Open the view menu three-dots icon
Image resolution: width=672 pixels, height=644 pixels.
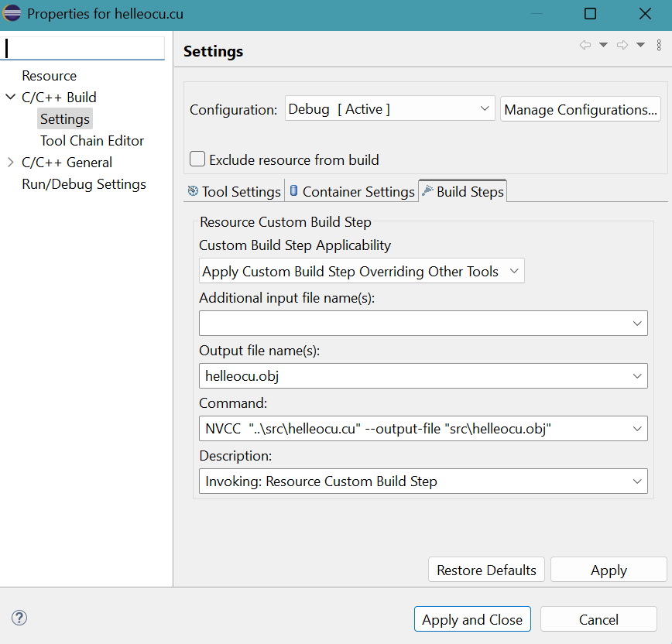click(x=659, y=45)
